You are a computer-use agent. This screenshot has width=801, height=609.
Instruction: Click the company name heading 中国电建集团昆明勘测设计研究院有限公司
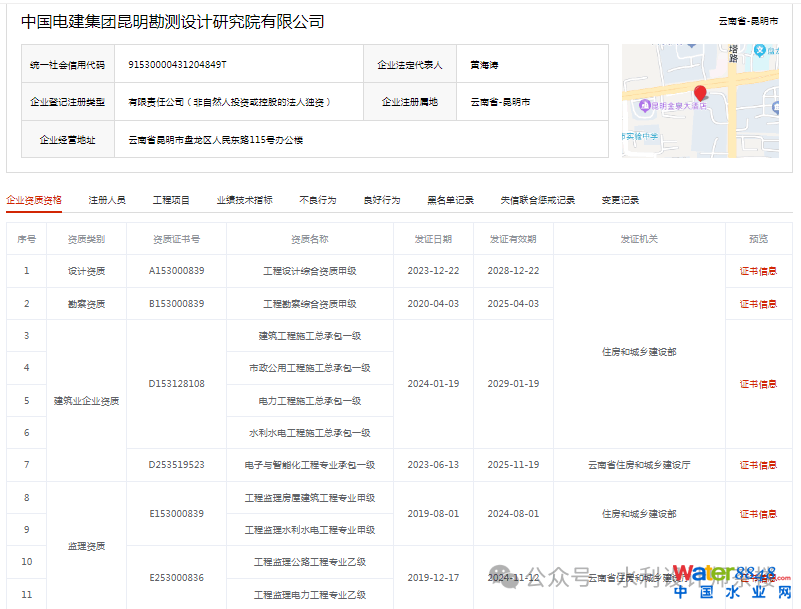[173, 22]
